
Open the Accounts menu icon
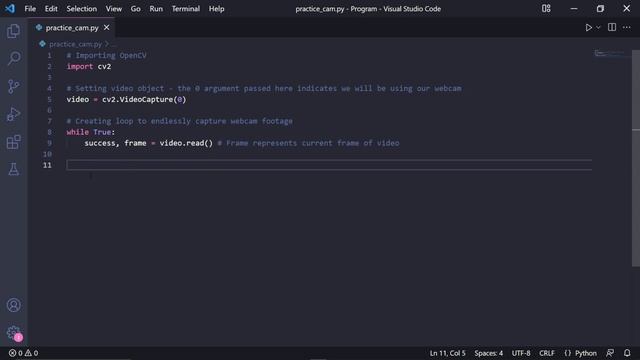(13, 305)
